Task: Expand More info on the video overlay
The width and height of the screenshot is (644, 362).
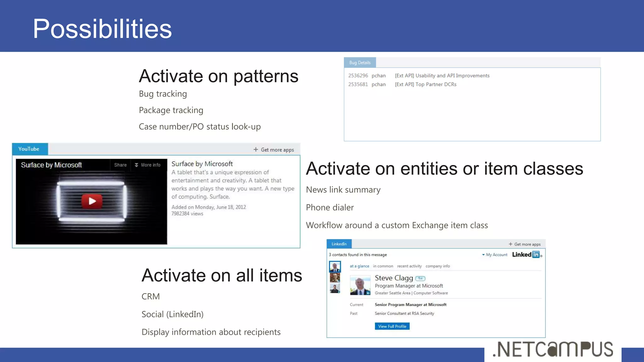Action: click(147, 165)
